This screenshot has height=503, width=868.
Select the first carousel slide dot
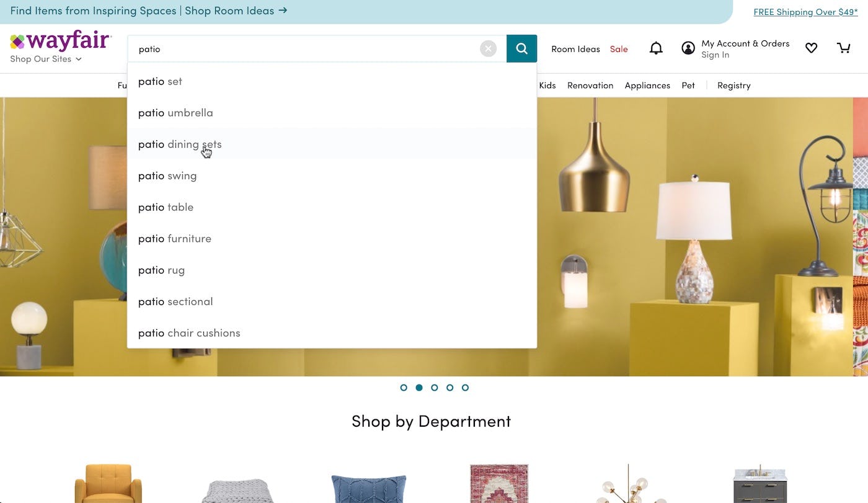point(404,388)
